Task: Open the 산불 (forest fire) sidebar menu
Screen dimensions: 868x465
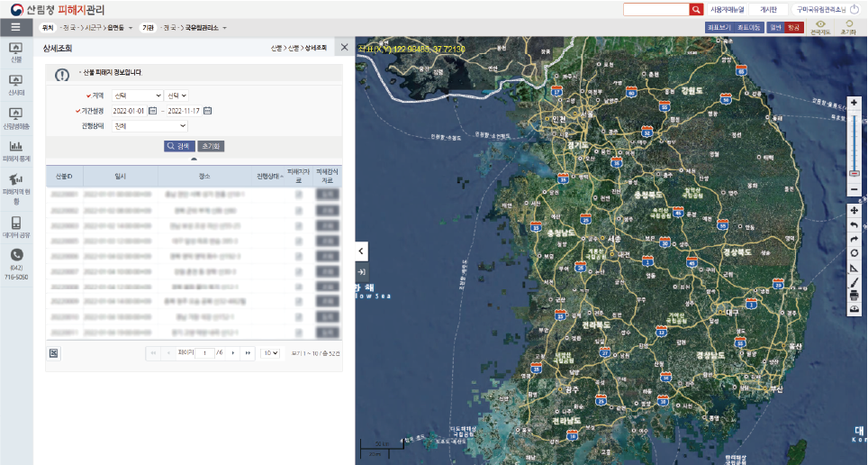Action: click(x=16, y=53)
